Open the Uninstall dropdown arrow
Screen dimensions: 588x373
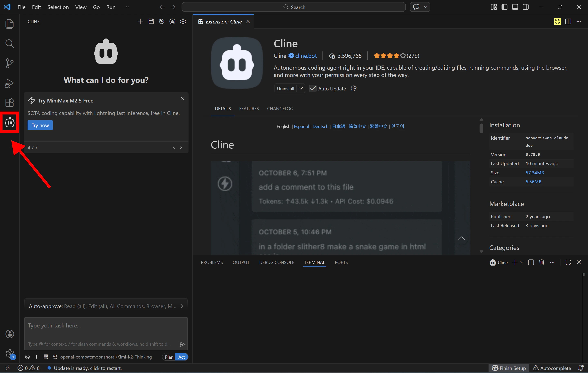click(x=301, y=89)
